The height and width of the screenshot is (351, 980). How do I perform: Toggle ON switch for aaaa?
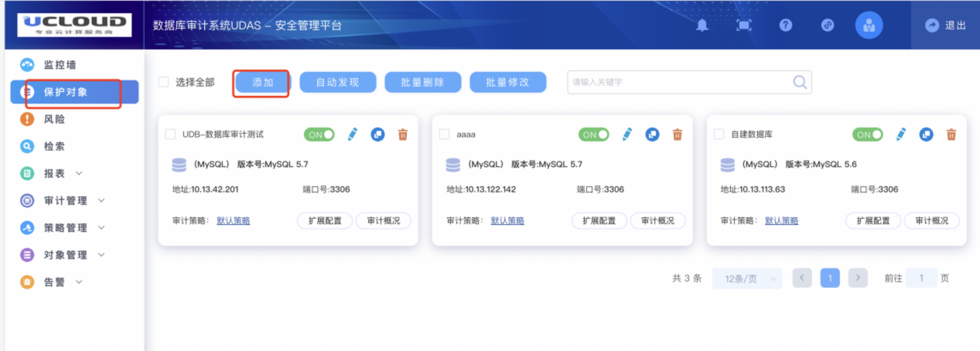[x=594, y=135]
